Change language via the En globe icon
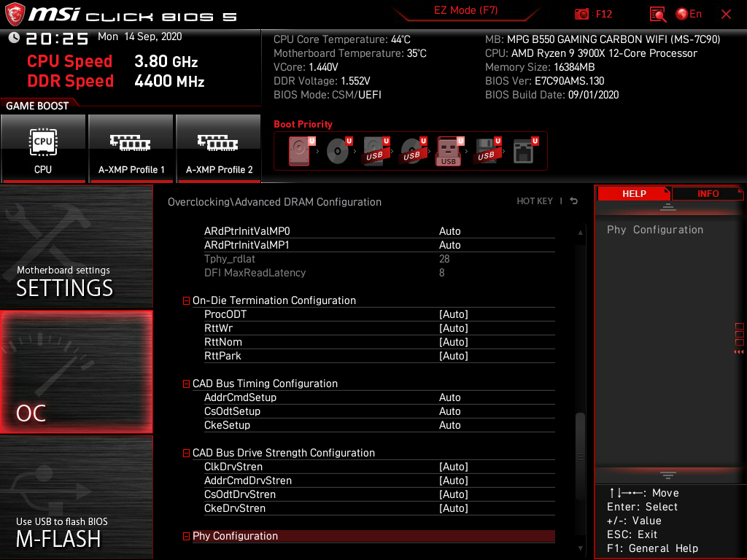 [x=689, y=15]
